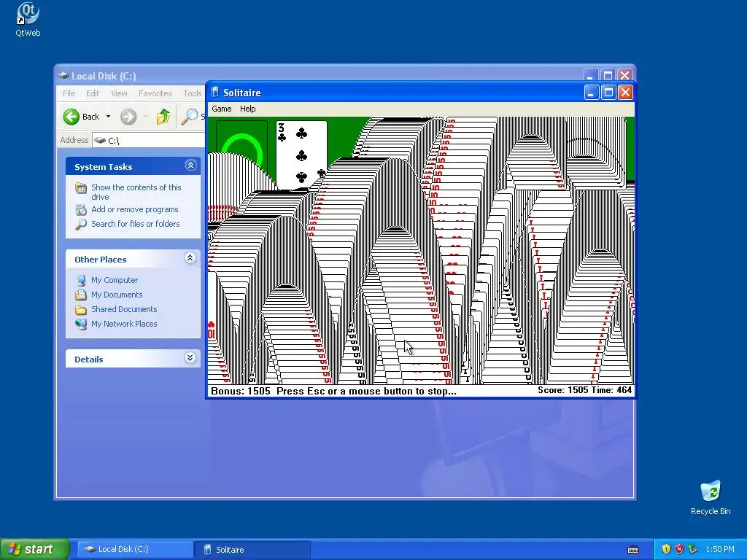Maximize the Local Disk (C:) window

coord(608,75)
